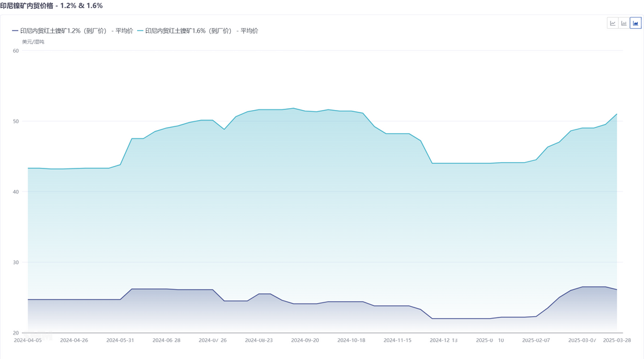The height and width of the screenshot is (359, 644).
Task: Click the 2025-03-28 x-axis date label
Action: tap(616, 340)
